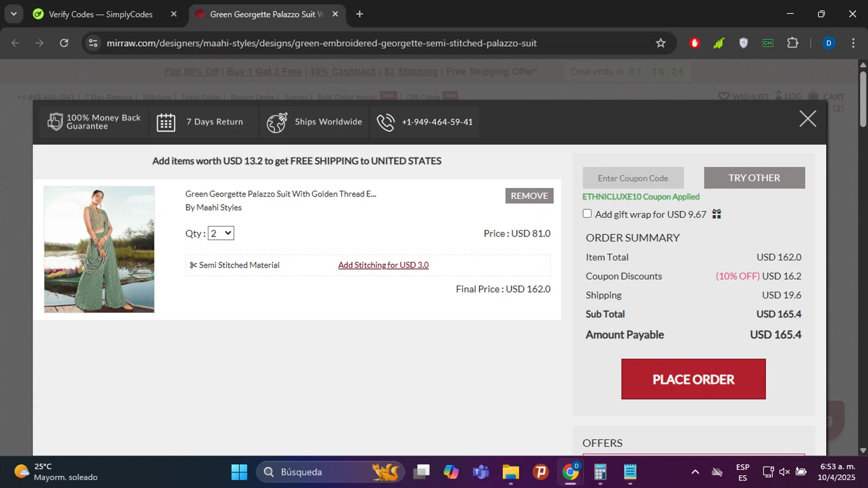This screenshot has height=488, width=868.
Task: Bookmark this page with the star icon
Action: click(660, 43)
